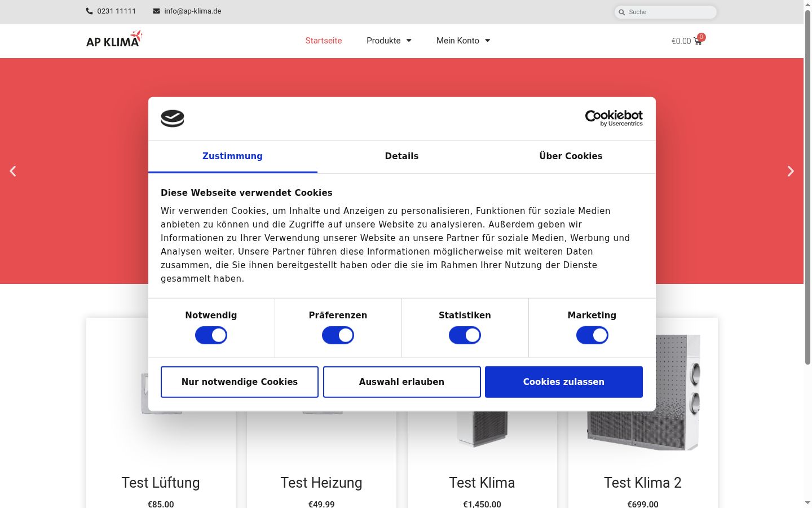The image size is (812, 508).
Task: Click the €85.00 price text
Action: click(161, 504)
